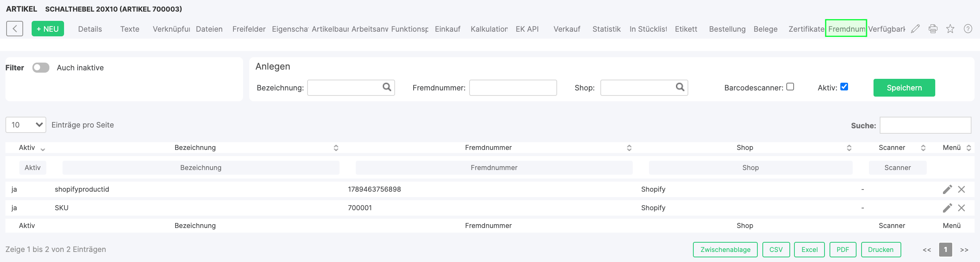Click the SKU Bezeichnung cell
Screen dimensions: 980x262
coord(61,208)
